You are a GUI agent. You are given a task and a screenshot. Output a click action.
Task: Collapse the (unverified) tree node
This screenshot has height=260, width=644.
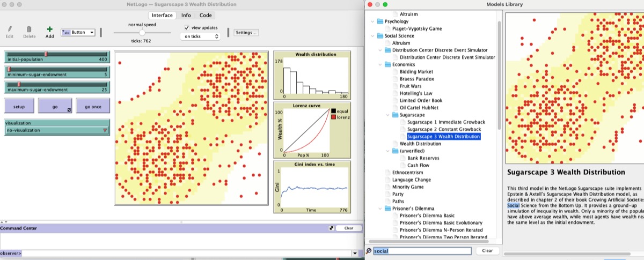[x=387, y=151]
